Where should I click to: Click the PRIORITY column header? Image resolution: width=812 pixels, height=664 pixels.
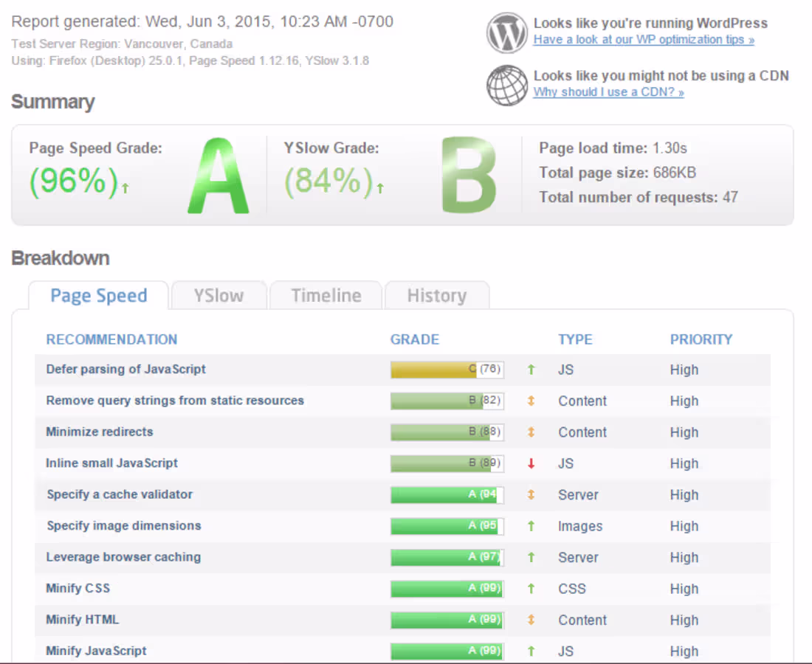point(701,339)
